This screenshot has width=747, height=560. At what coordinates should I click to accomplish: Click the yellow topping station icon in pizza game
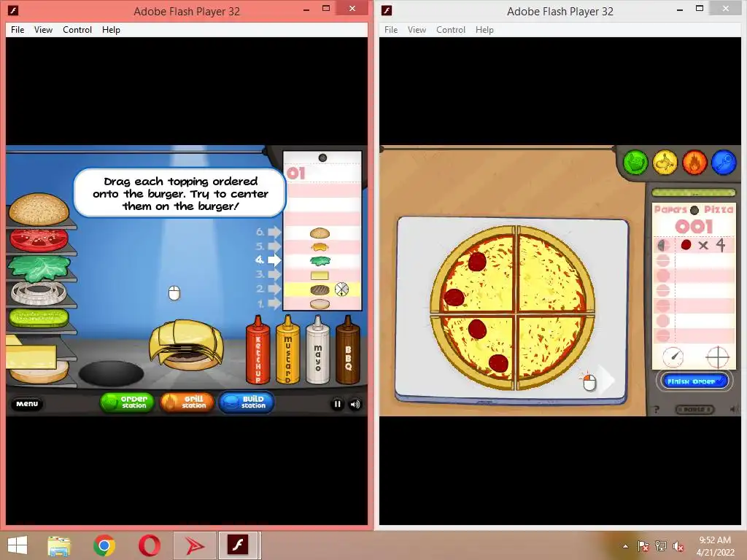[x=665, y=163]
